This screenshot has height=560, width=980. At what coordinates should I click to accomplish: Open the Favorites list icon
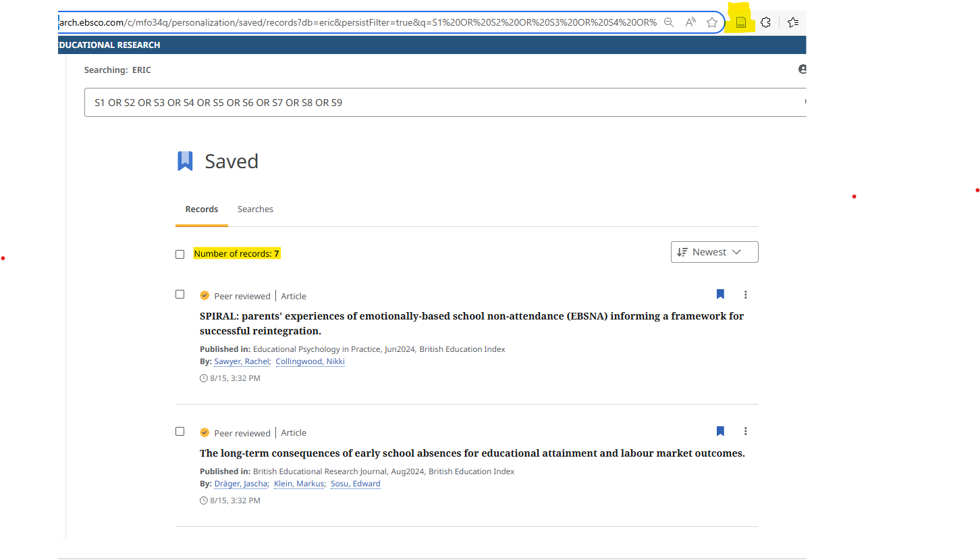(x=793, y=22)
